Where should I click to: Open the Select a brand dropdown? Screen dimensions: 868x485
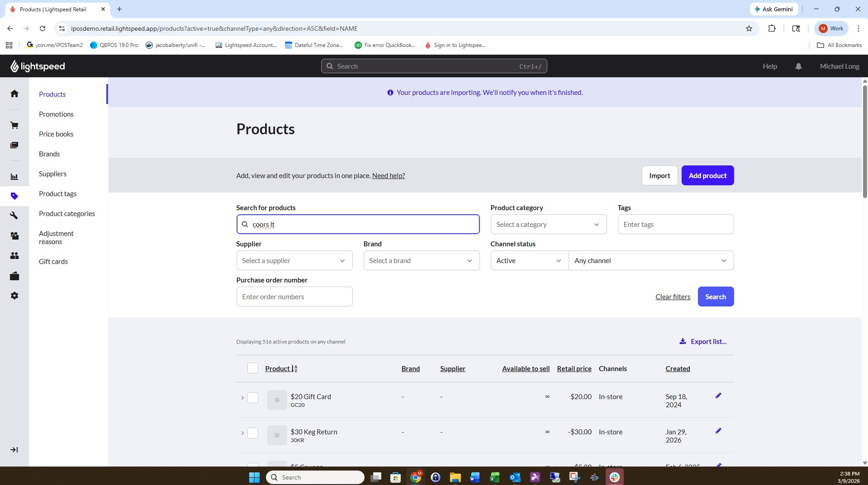pos(421,260)
